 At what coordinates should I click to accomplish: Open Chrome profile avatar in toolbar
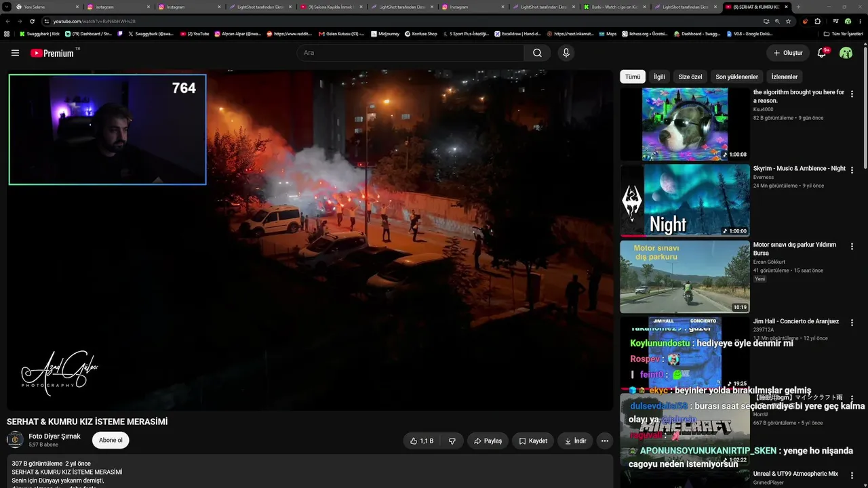point(848,21)
